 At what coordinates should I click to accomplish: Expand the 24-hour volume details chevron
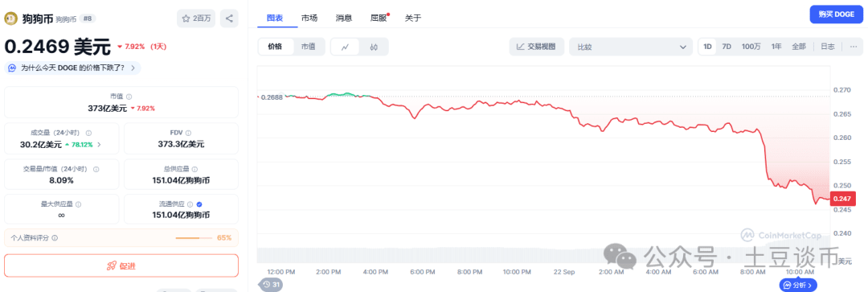click(x=99, y=144)
